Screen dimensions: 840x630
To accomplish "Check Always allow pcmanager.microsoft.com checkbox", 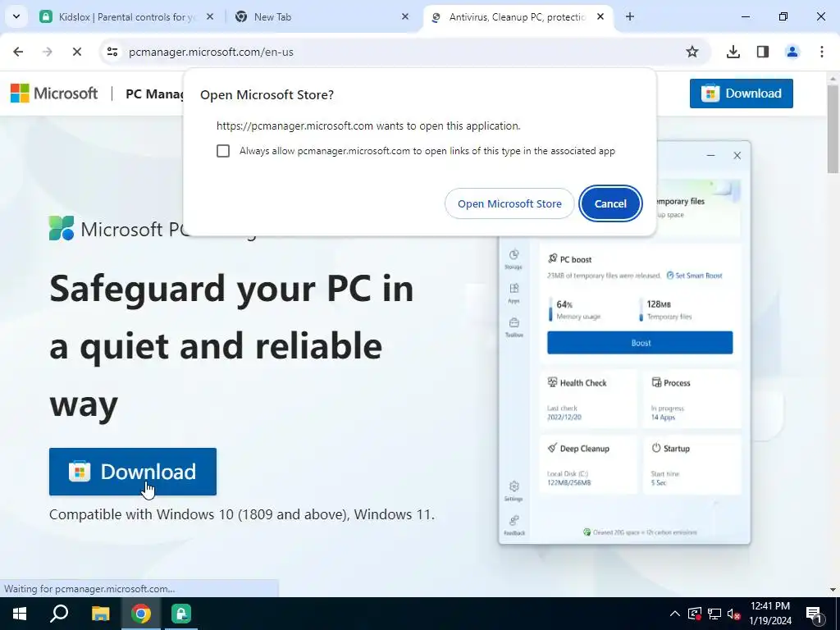I will (x=223, y=151).
